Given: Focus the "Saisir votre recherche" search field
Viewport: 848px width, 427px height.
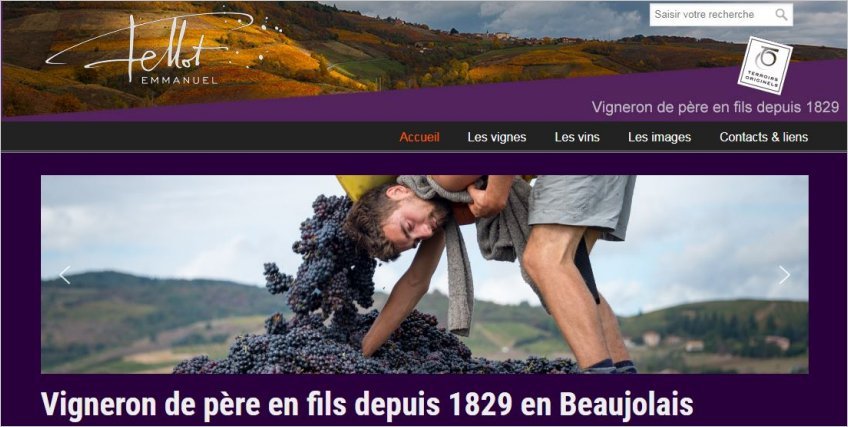Looking at the screenshot, I should (712, 15).
